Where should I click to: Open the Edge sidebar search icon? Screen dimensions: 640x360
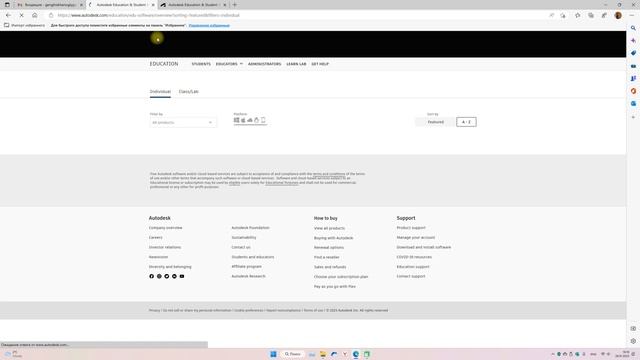coord(633,28)
